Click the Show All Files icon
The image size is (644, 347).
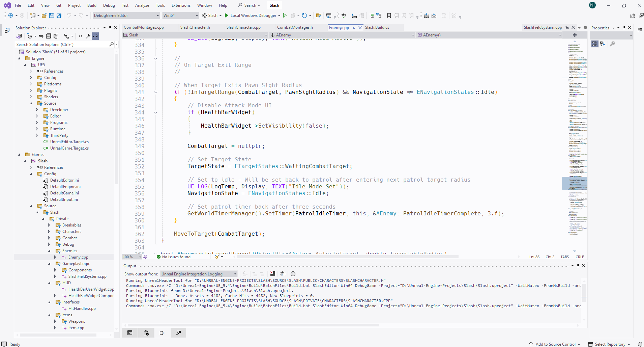tap(56, 36)
